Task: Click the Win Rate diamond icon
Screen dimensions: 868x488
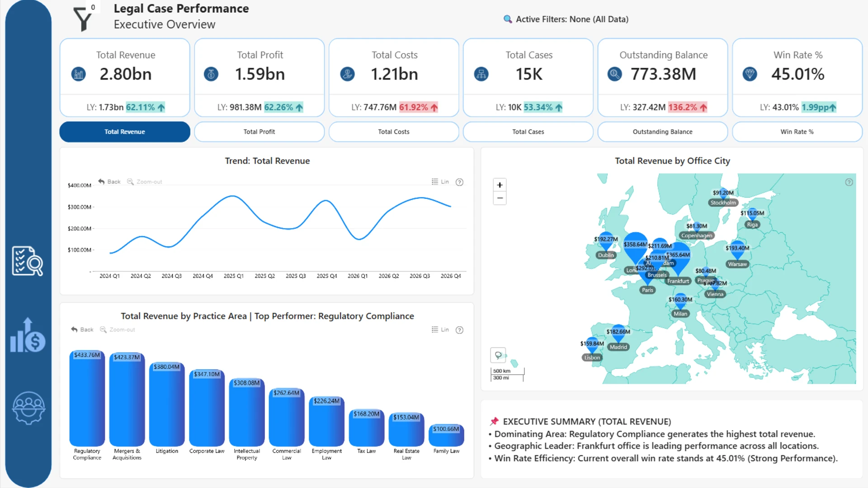Action: [x=750, y=74]
